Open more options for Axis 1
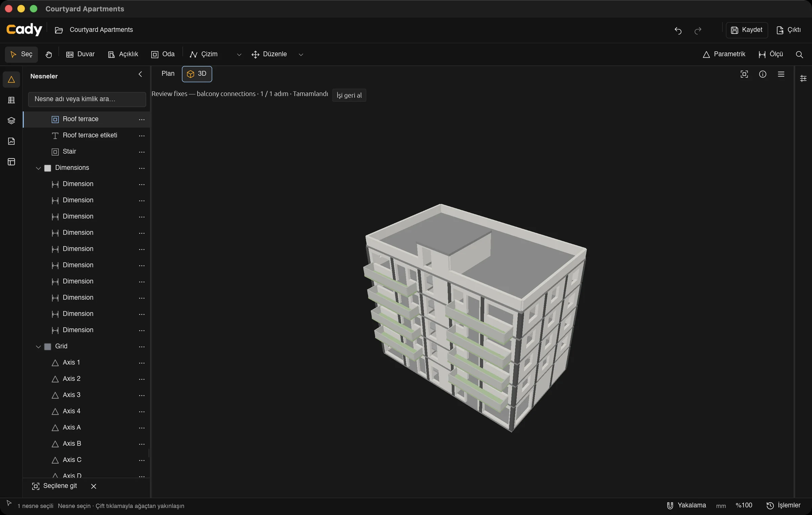This screenshot has width=812, height=515. (142, 363)
